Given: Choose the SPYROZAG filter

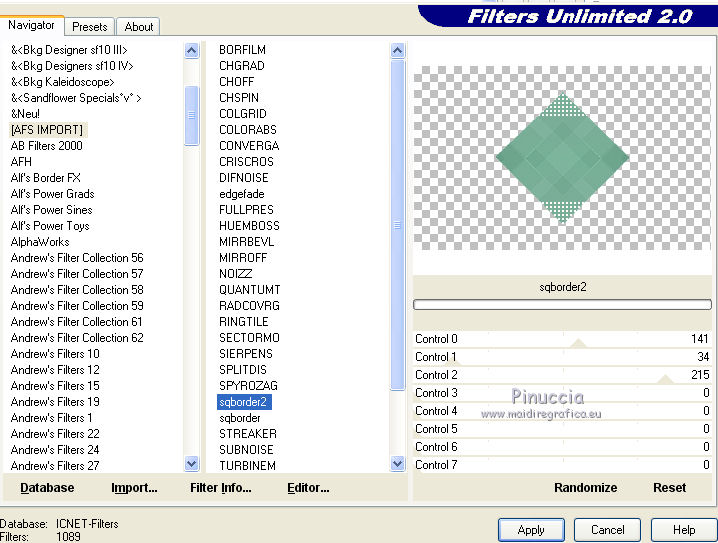Looking at the screenshot, I should tap(248, 386).
